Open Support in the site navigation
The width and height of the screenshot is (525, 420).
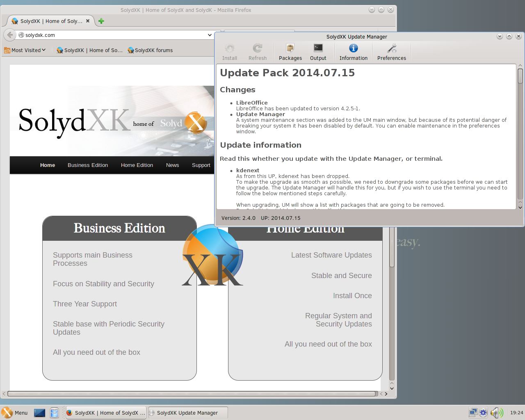[x=201, y=165]
